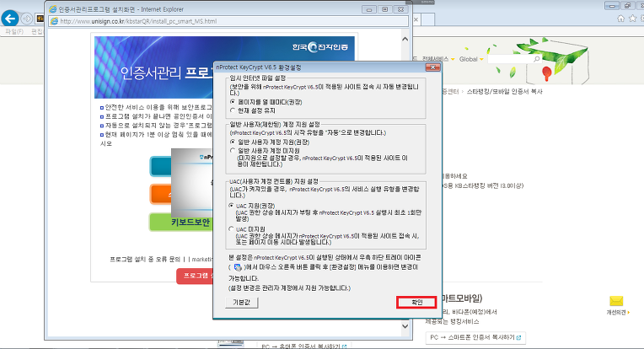Click scroll down arrow in popup window

pyautogui.click(x=405, y=326)
